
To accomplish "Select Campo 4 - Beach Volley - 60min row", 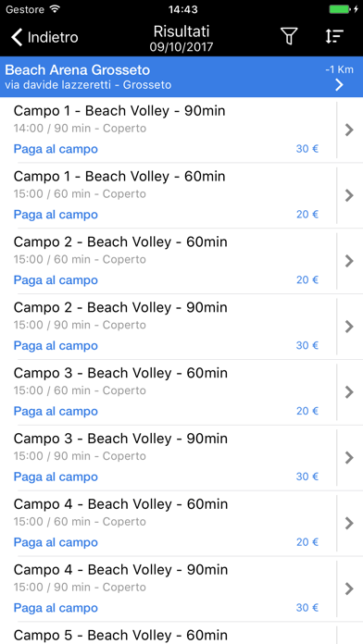I will (x=169, y=524).
